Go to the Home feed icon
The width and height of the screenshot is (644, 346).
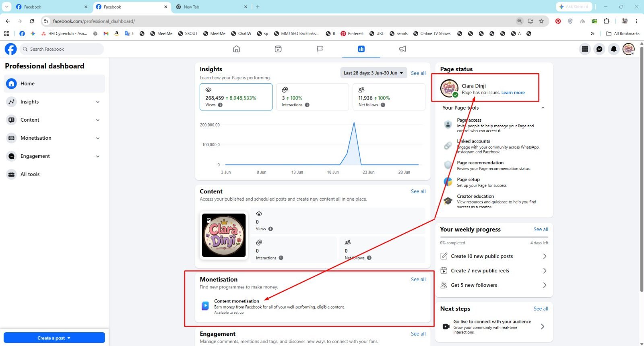click(237, 49)
